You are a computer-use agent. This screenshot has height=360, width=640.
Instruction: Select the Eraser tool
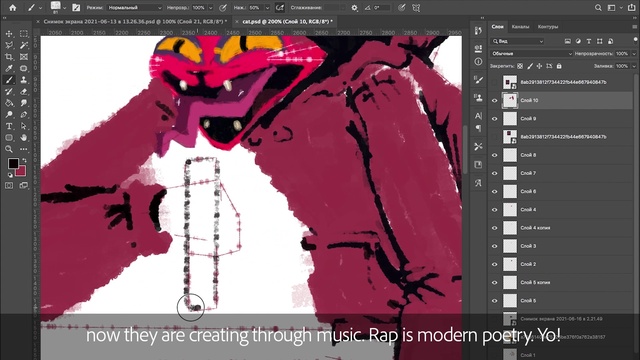(24, 91)
